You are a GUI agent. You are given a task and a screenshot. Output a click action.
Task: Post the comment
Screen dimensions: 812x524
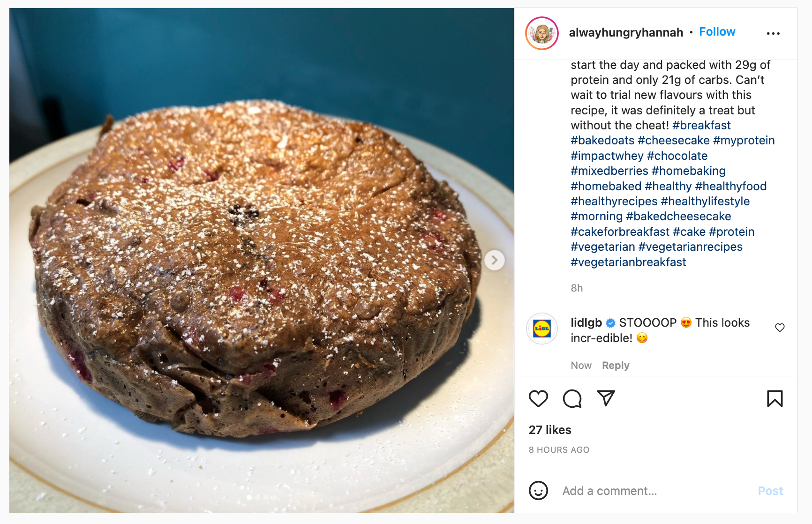[770, 491]
